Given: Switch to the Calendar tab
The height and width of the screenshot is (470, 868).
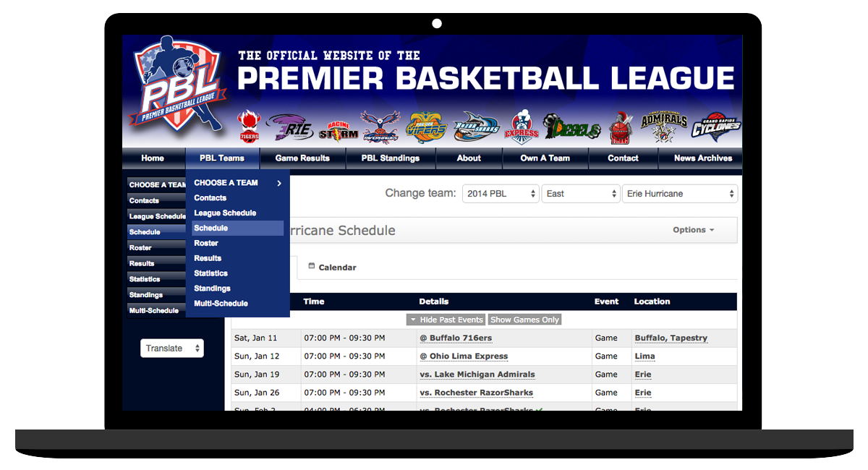Looking at the screenshot, I should tap(333, 268).
